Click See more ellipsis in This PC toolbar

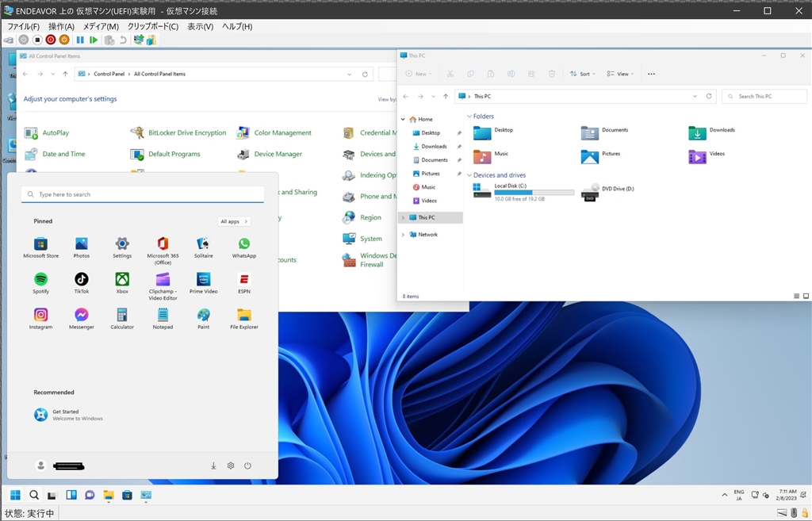(x=652, y=74)
